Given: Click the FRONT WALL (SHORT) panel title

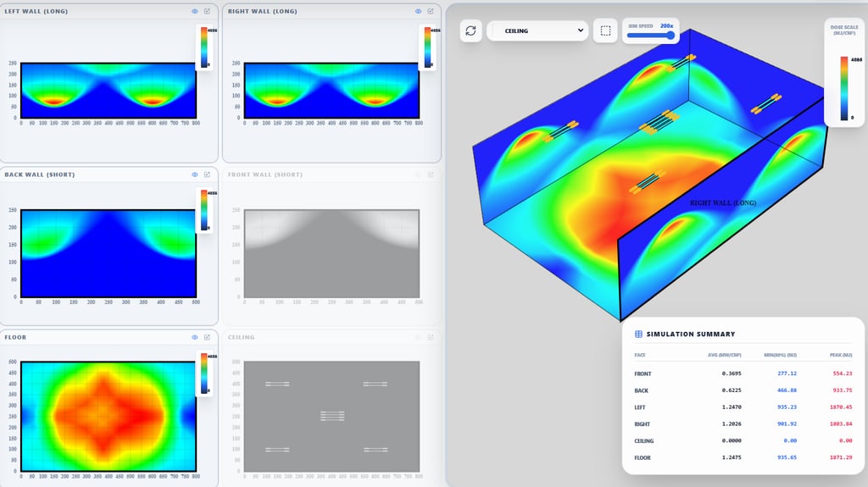Looking at the screenshot, I should click(265, 174).
